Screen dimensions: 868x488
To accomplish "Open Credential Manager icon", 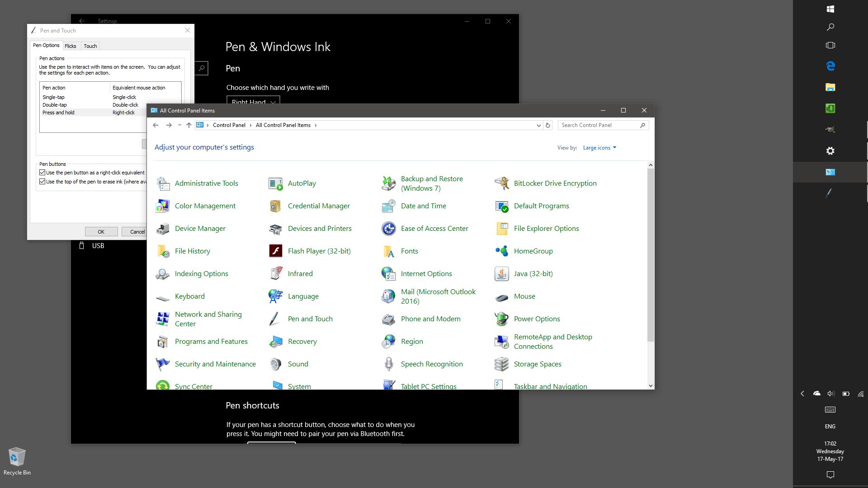I will pos(276,206).
